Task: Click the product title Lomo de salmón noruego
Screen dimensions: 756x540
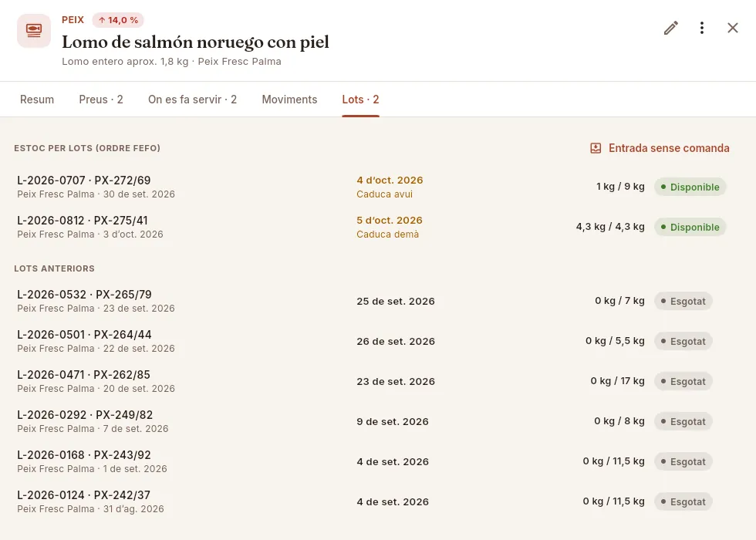Action: coord(195,42)
